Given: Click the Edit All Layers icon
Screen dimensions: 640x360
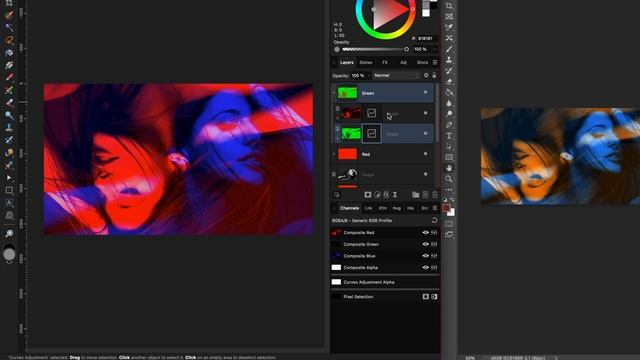Looking at the screenshot, I should tap(337, 195).
